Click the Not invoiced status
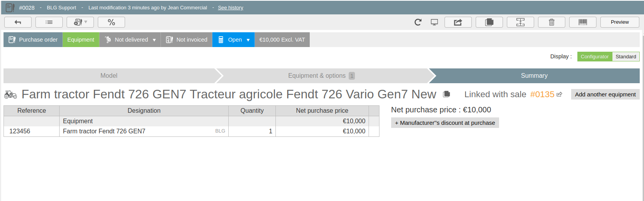 [187, 40]
